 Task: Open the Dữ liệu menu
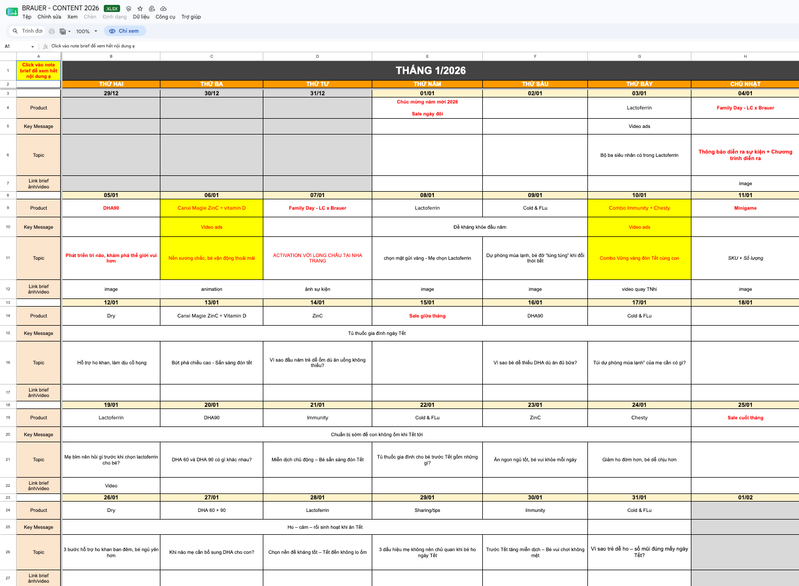(141, 17)
